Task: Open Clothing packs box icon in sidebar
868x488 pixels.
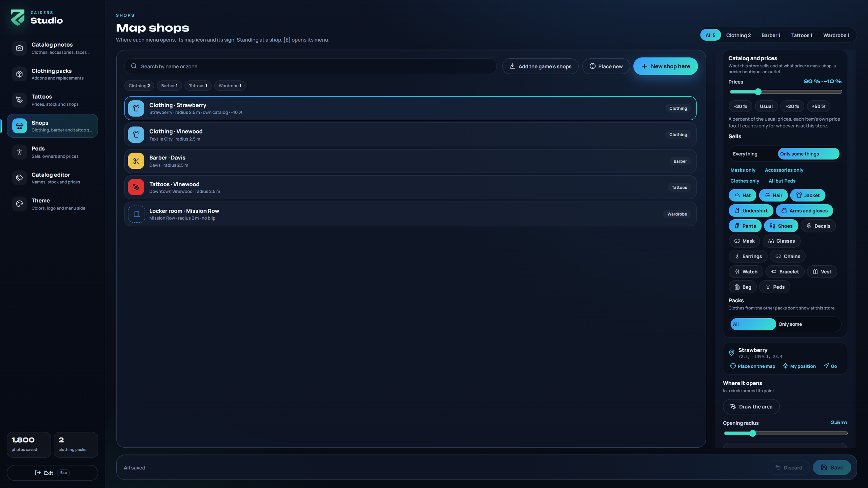Action: point(19,74)
